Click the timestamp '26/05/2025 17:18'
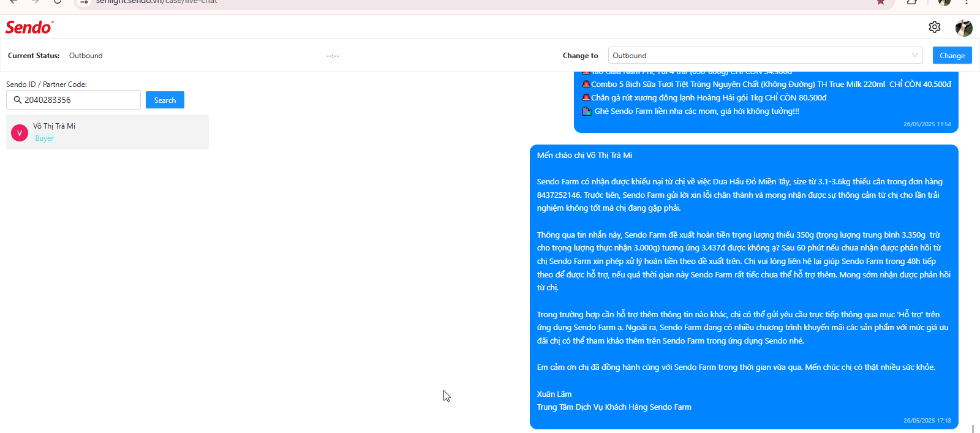Screen dimensions: 980x433 (927, 420)
